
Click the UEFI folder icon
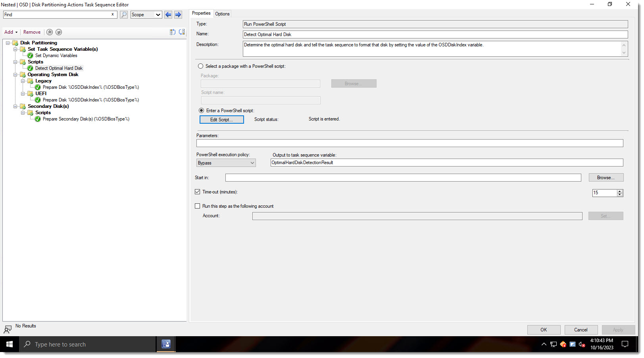point(30,94)
